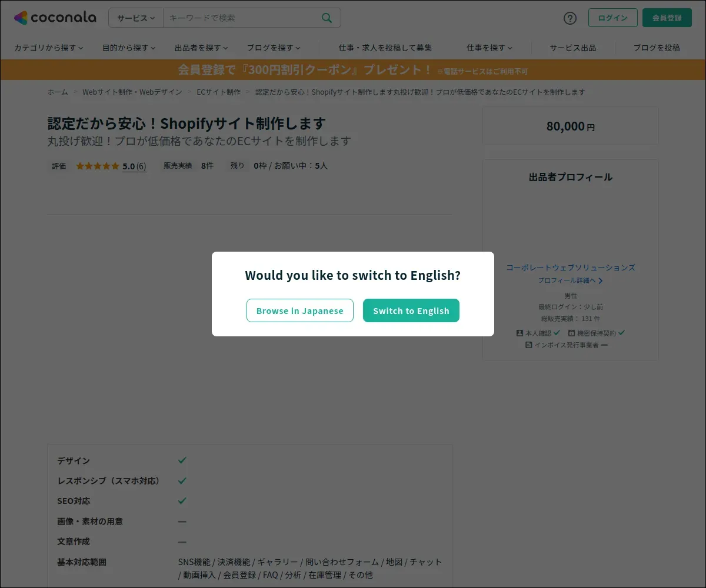
Task: Click the 5.0 (6) rating link
Action: tap(134, 166)
